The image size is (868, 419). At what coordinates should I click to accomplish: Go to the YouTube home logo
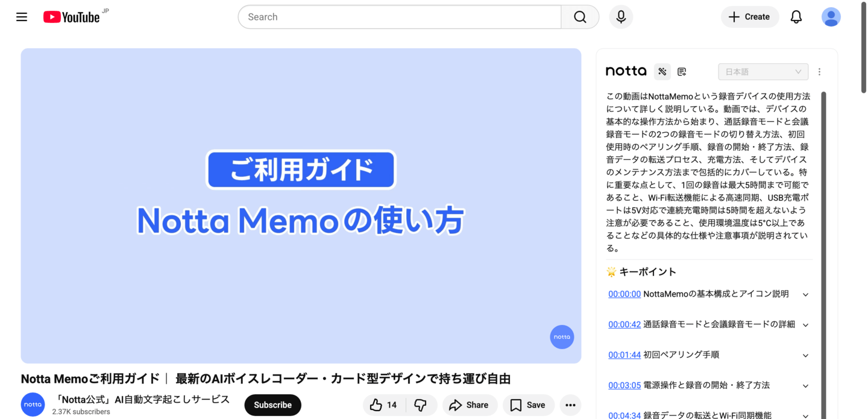(x=71, y=17)
